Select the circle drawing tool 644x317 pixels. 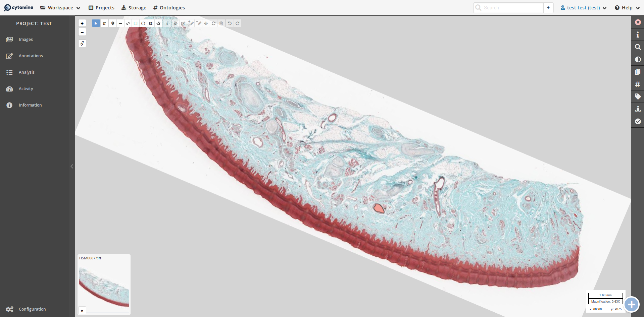pyautogui.click(x=143, y=23)
